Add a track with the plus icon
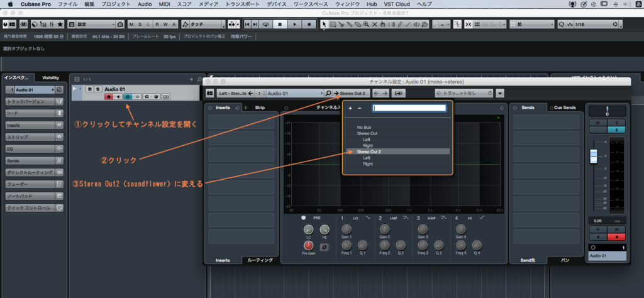This screenshot has width=644, height=298. (191, 79)
